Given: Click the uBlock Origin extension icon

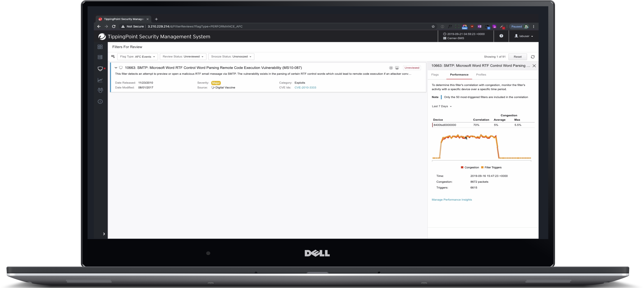Looking at the screenshot, I should click(x=472, y=26).
